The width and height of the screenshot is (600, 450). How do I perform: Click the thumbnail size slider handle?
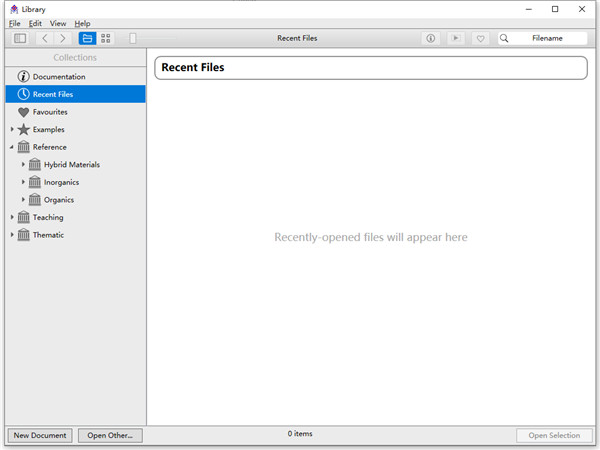point(132,38)
